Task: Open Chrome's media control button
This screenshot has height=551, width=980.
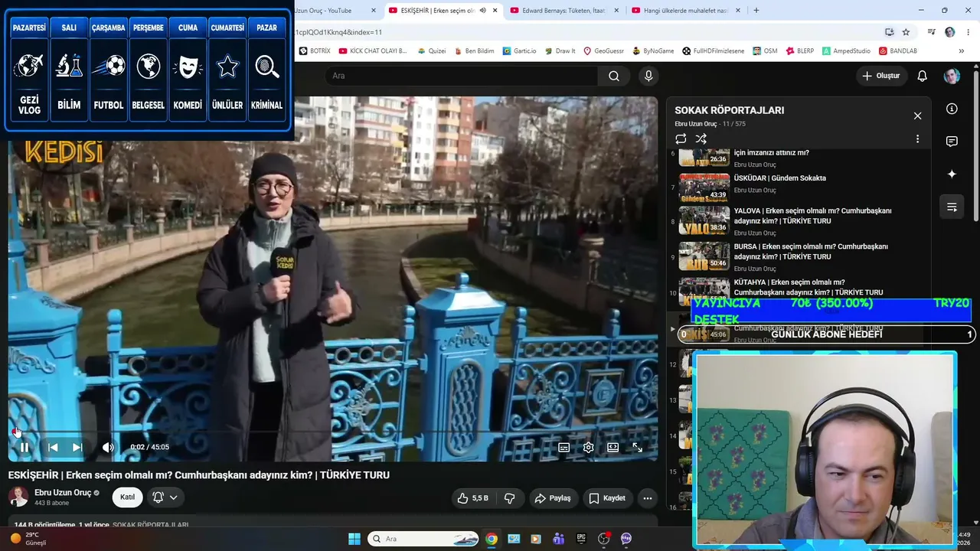Action: tap(931, 32)
